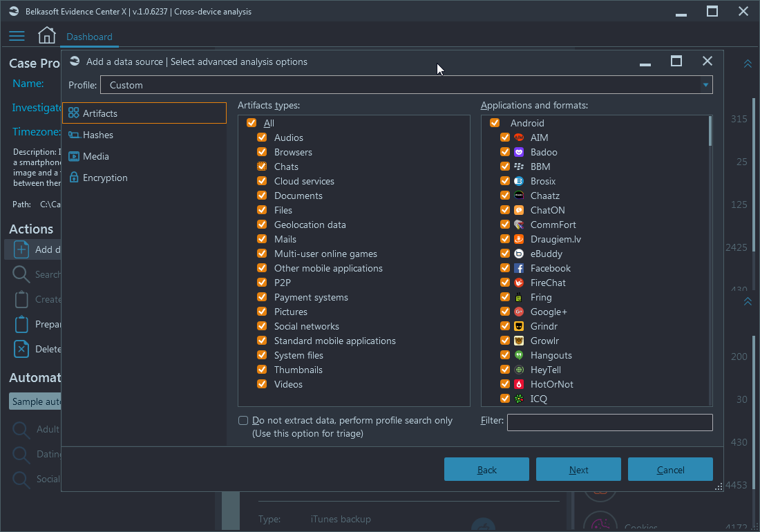760x532 pixels.
Task: Select the Google+ application icon
Action: click(519, 312)
